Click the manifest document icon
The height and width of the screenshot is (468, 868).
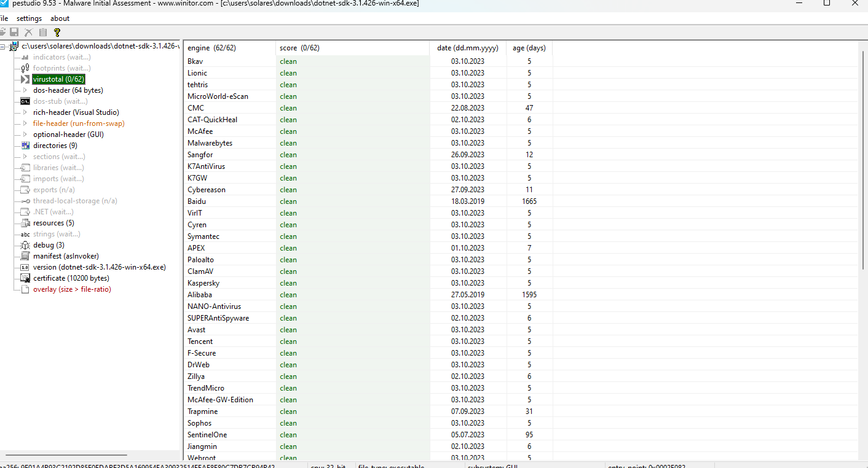pos(25,256)
